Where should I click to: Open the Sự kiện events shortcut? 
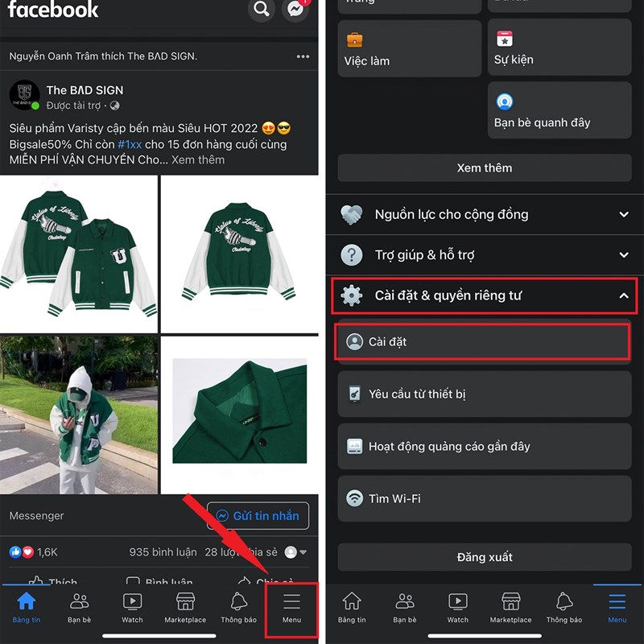pos(559,48)
